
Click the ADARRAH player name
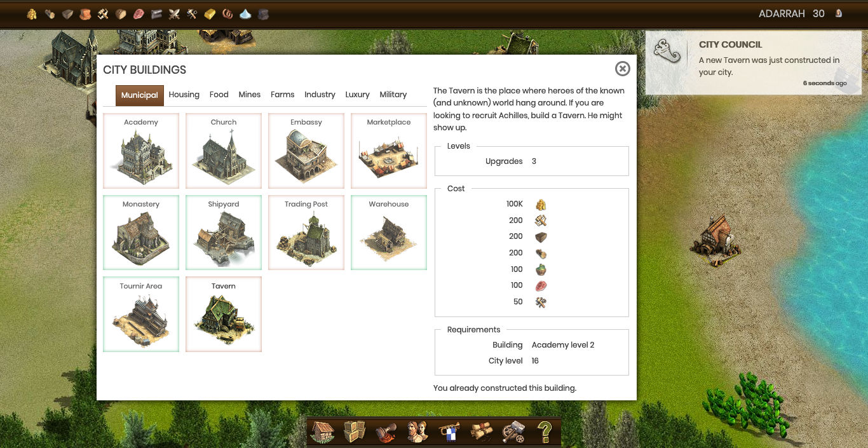coord(782,14)
